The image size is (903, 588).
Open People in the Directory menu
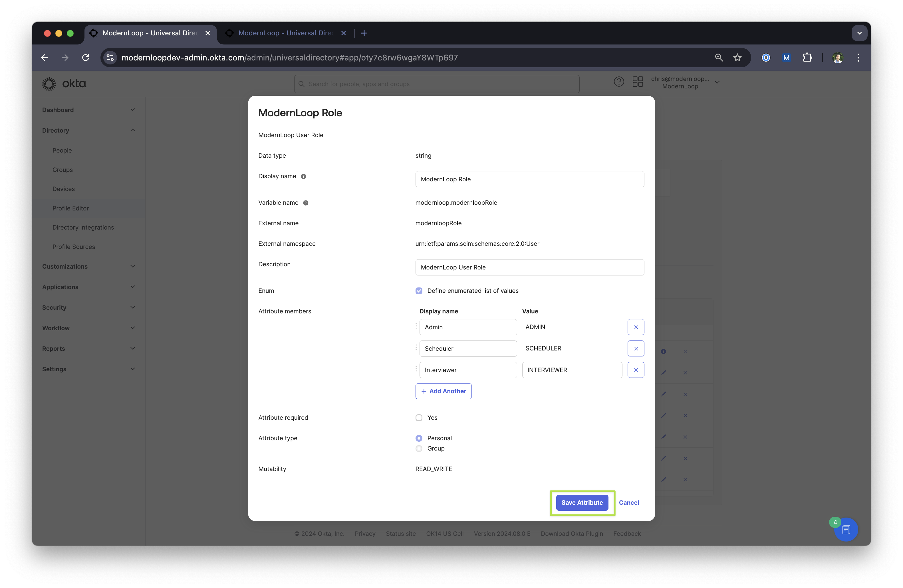pyautogui.click(x=62, y=151)
